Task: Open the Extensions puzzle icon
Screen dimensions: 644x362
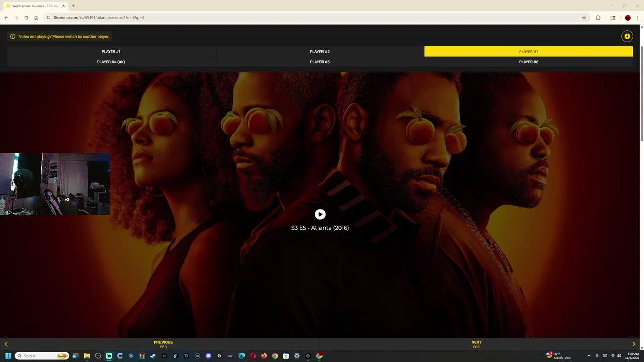Action: 598,18
